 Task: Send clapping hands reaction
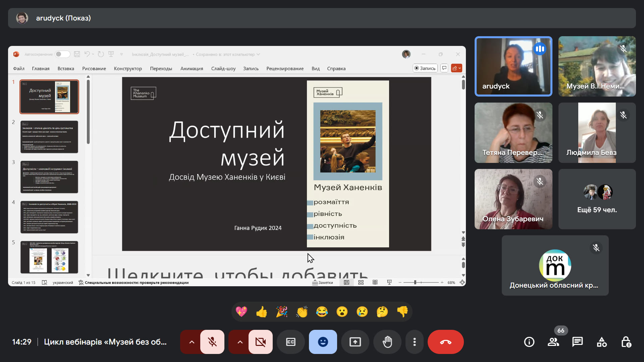point(302,312)
